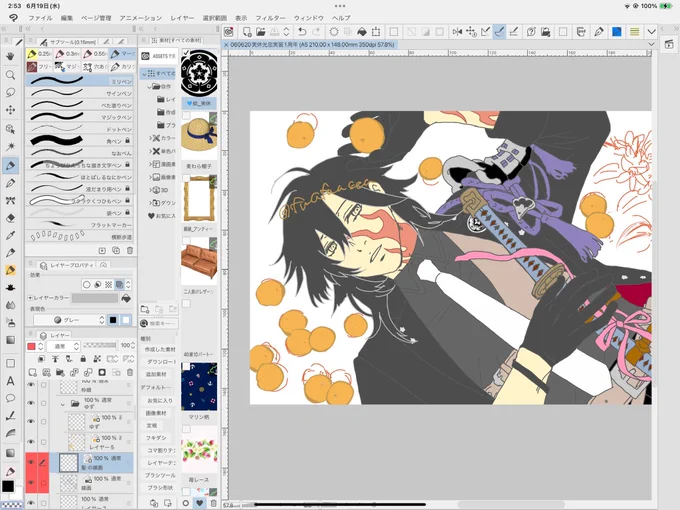680x510 pixels.
Task: Open the レイヤー menu
Action: coord(182,18)
